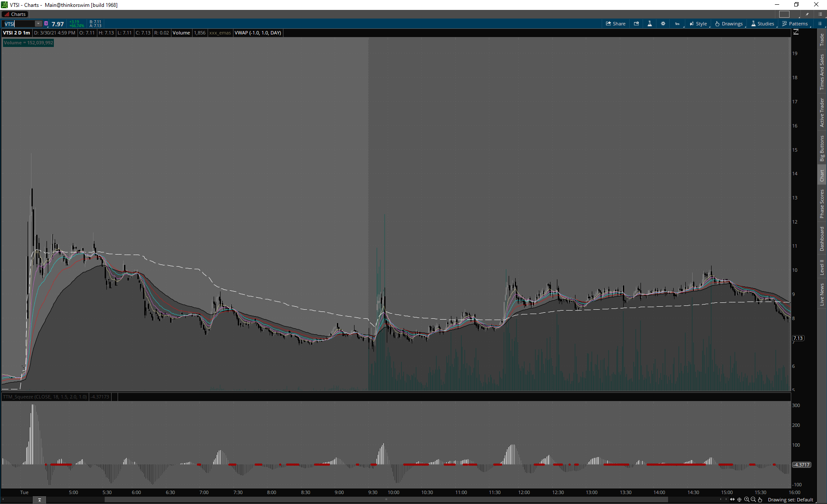Click the crosshair pan icon at bottom
The image size is (827, 504).
(740, 500)
